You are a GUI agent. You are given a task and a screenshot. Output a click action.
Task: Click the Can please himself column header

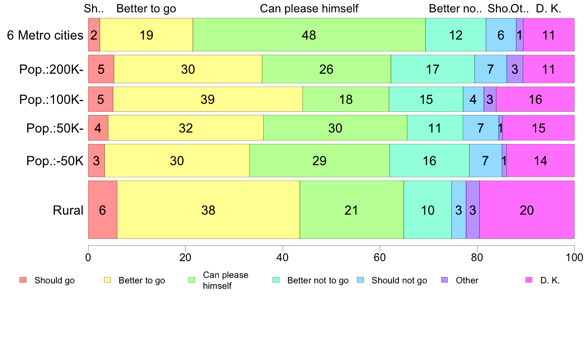pos(309,8)
